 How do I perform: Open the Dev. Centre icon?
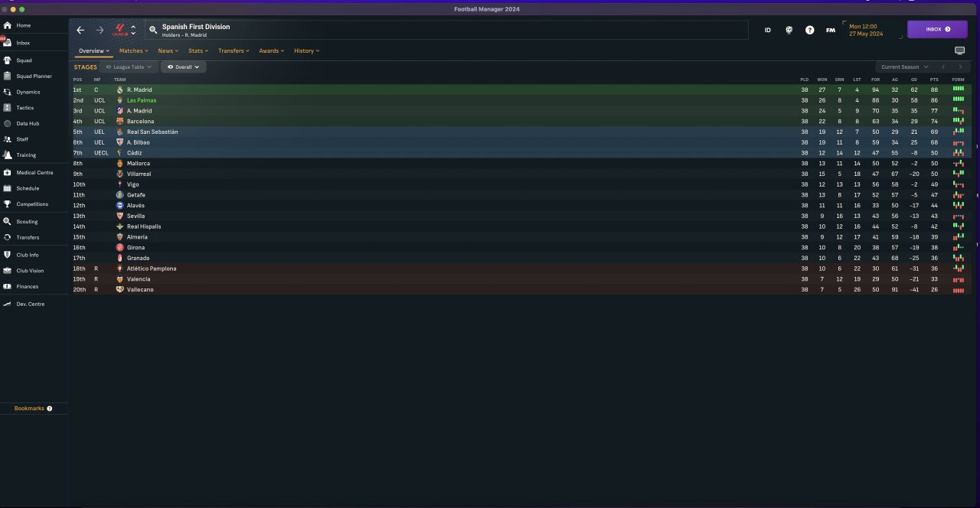7,304
